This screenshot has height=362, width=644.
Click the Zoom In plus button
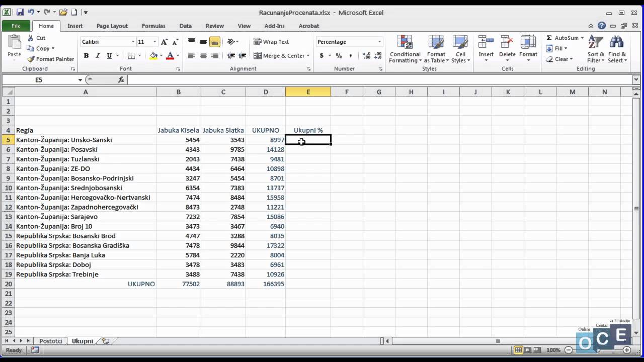click(627, 350)
